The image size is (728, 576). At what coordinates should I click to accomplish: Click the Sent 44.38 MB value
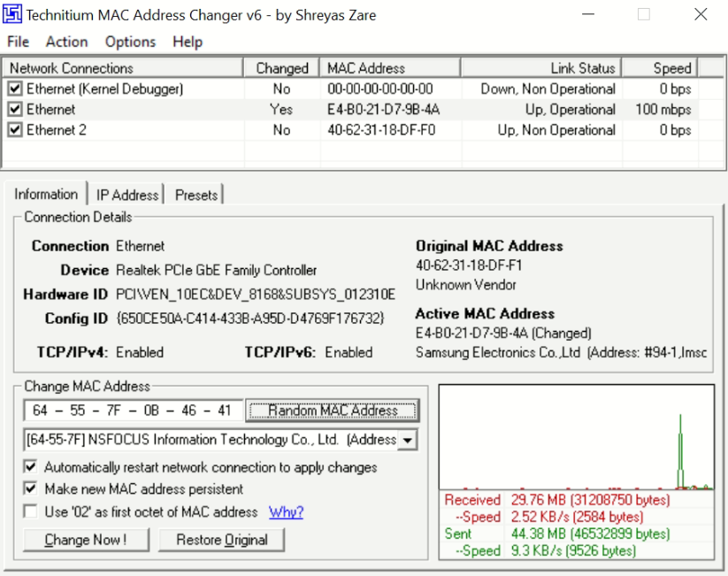[x=590, y=534]
